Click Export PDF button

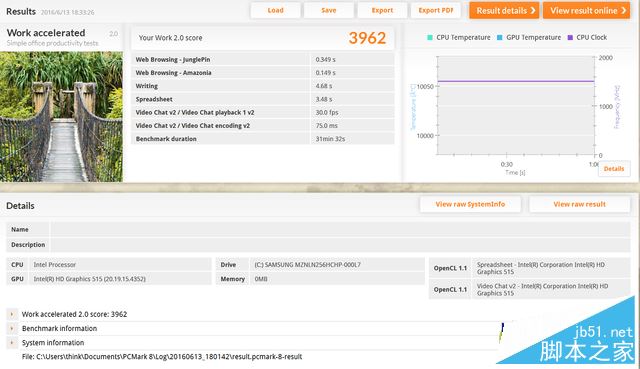(436, 11)
